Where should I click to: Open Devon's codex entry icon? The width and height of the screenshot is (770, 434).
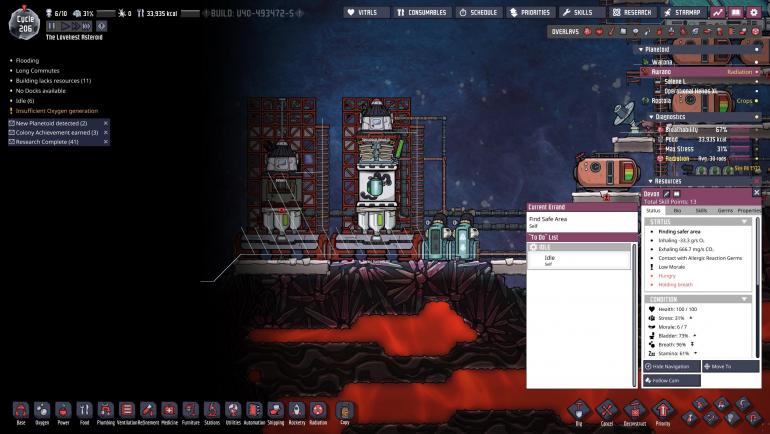pos(677,194)
